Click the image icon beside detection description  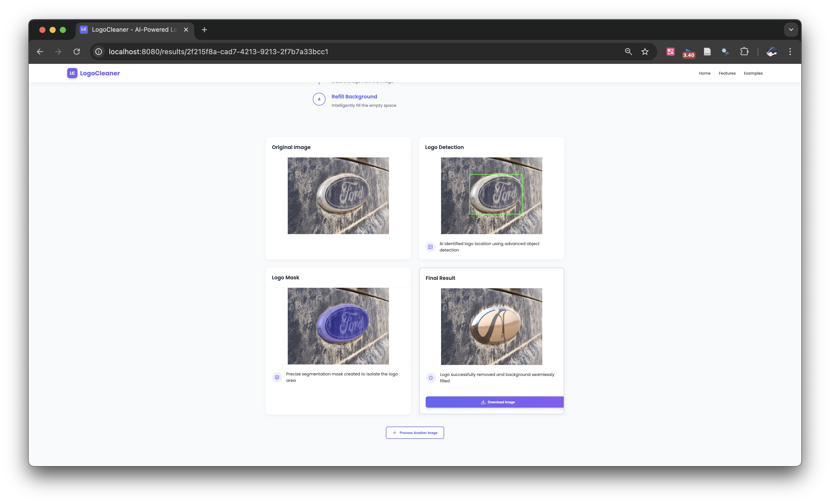(x=430, y=247)
